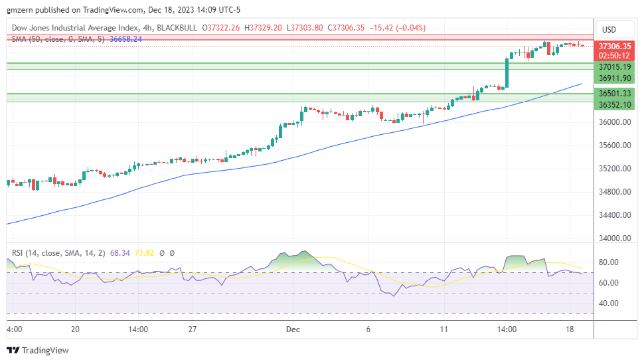Viewport: 644px width, 362px height.
Task: Click the 40.00 RSI axis label
Action: [x=609, y=304]
